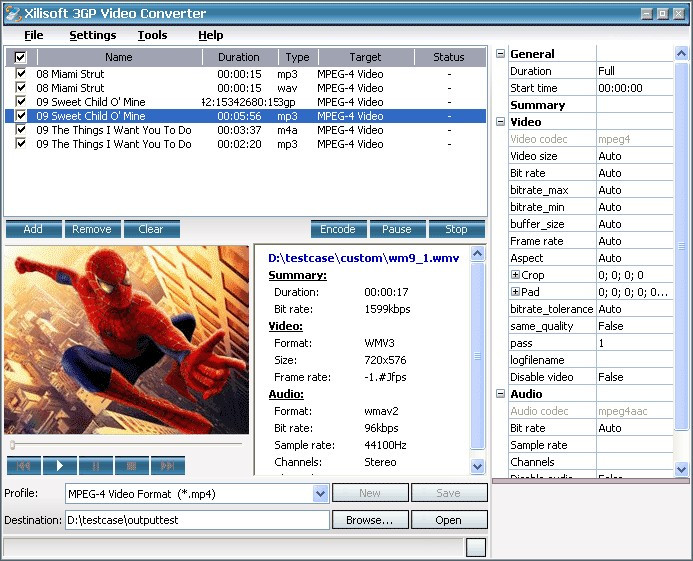Uncheck The Things I Want You m4a row
This screenshot has height=561, width=693.
(x=20, y=130)
